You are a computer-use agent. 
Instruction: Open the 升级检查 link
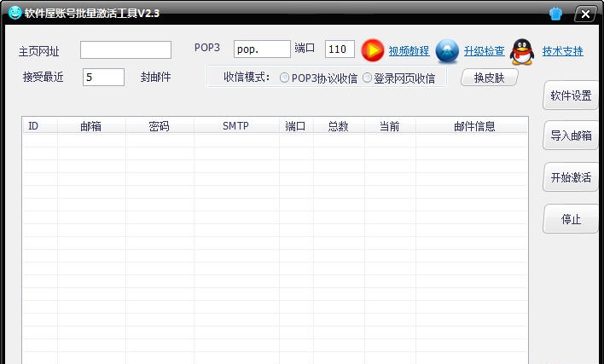[x=485, y=51]
